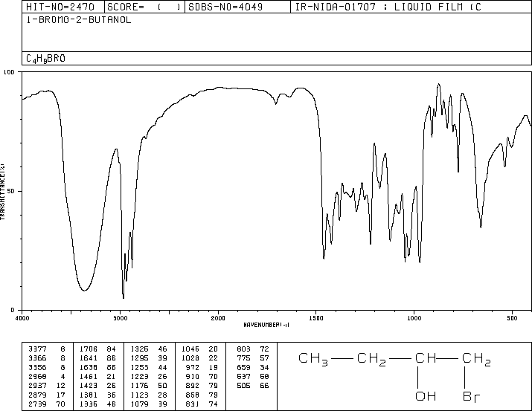Click peak value 3356 in table
Screen dimensions: 532x411
[38, 367]
